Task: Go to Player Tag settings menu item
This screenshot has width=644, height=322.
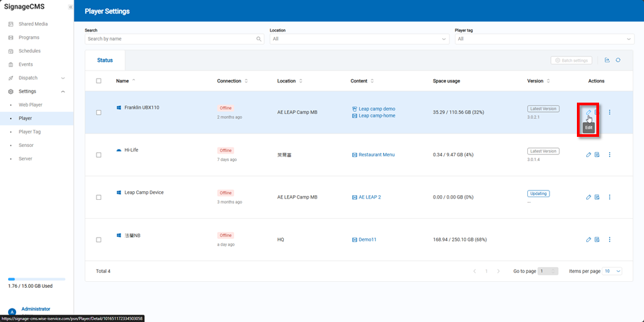Action: click(x=30, y=131)
